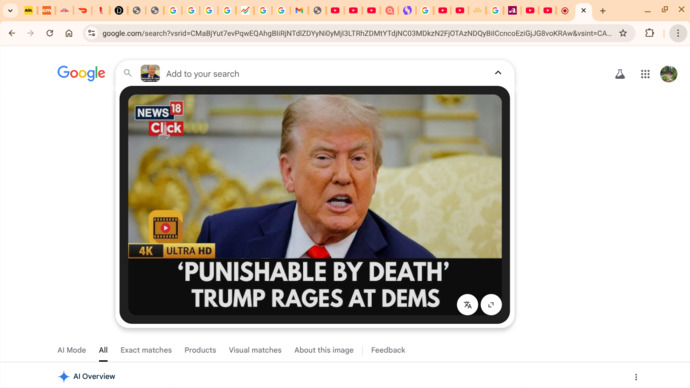Click the expand icon on the image
Viewport: 690px width, 388px height.
click(x=491, y=304)
